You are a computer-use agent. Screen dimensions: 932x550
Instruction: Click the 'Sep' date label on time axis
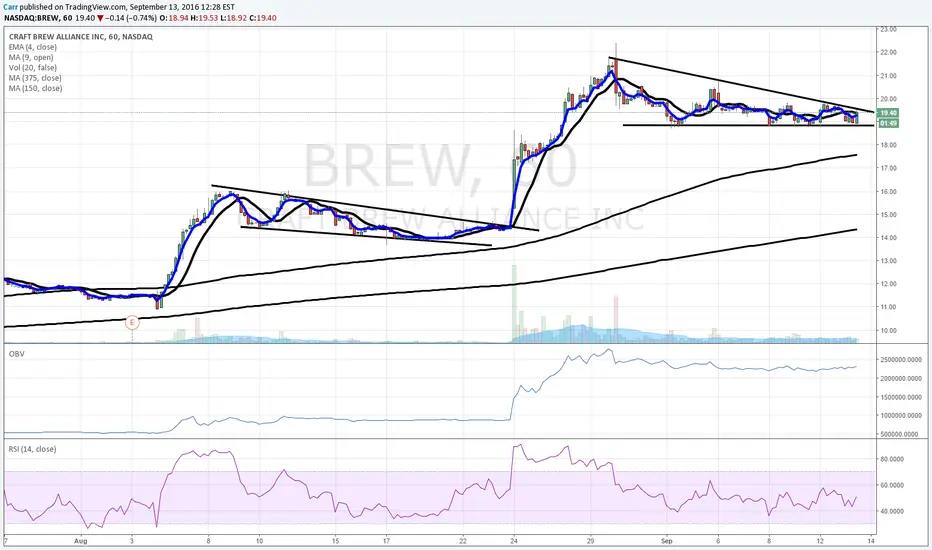(666, 541)
